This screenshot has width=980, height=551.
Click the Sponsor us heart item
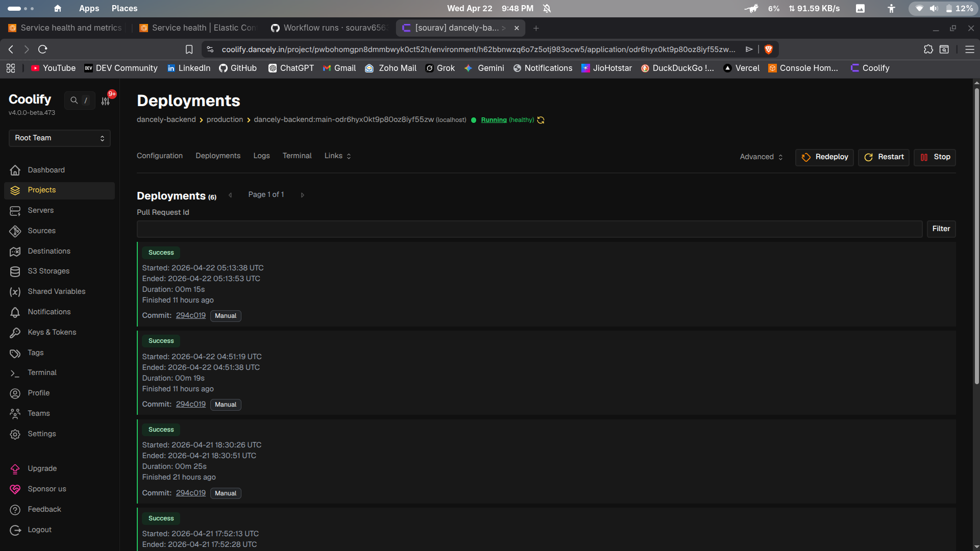(x=46, y=489)
